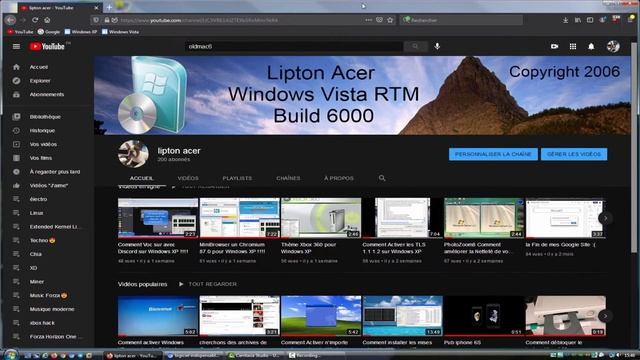Open Google bookmark in the bookmarks bar
The width and height of the screenshot is (640, 360).
click(x=49, y=31)
